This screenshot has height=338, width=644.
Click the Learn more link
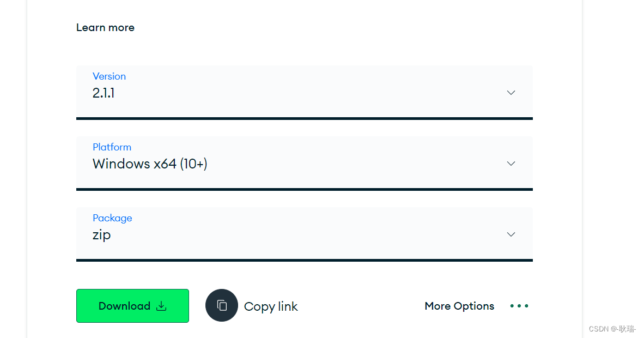pyautogui.click(x=105, y=27)
